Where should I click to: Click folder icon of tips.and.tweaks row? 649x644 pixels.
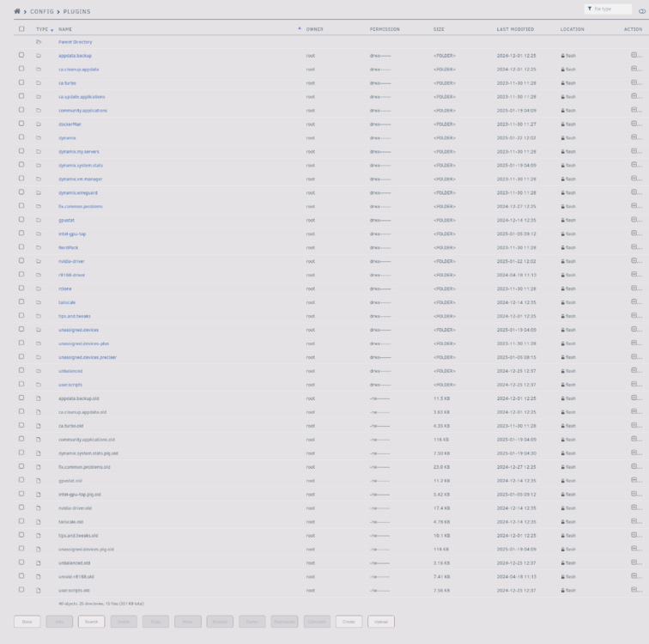pyautogui.click(x=39, y=316)
